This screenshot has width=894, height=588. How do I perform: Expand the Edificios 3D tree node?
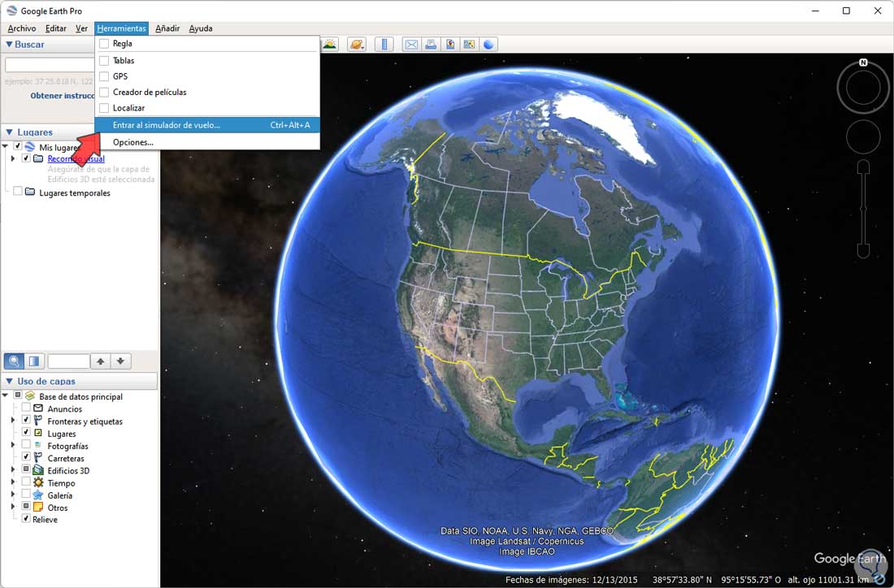(x=13, y=470)
